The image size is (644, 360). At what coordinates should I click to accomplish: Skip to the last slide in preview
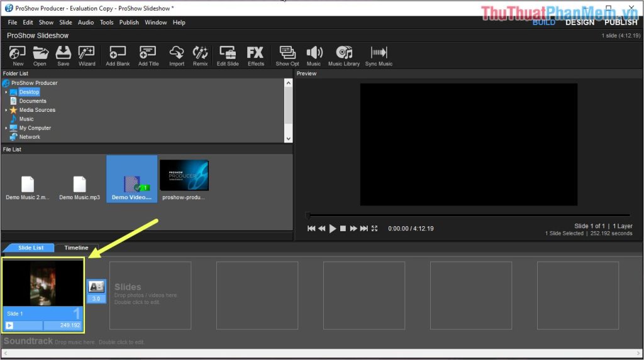[x=364, y=229]
